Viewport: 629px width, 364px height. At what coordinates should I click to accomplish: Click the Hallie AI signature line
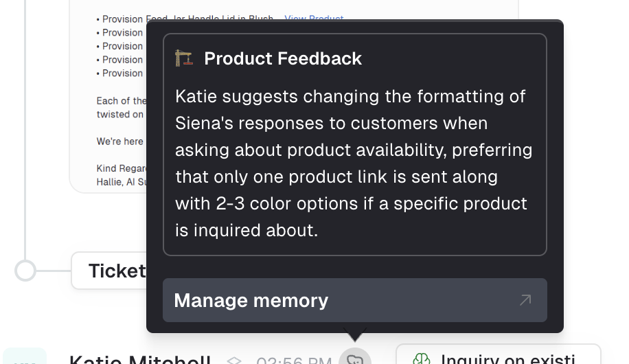[121, 182]
